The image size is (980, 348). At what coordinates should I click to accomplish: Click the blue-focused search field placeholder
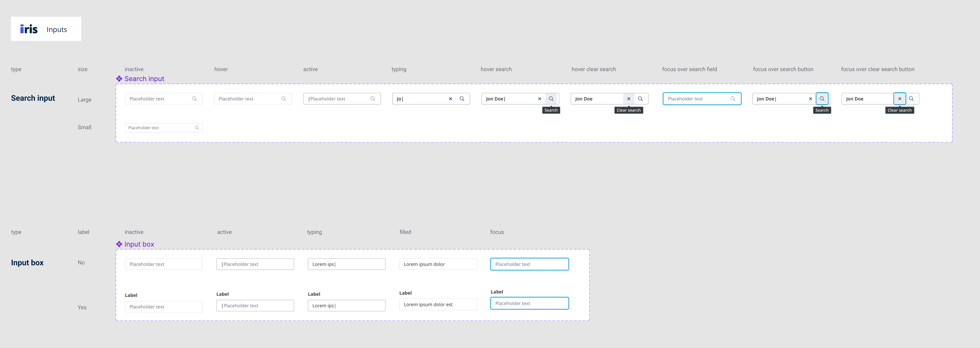point(702,99)
